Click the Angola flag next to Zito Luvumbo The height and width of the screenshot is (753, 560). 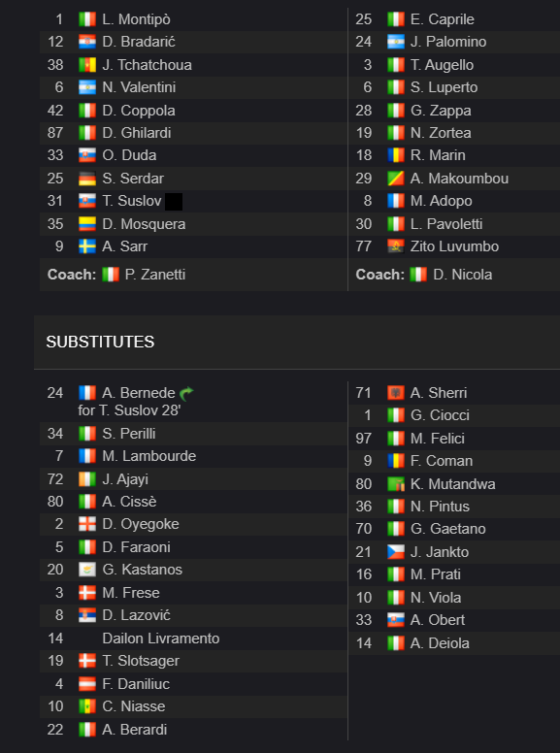pos(396,246)
